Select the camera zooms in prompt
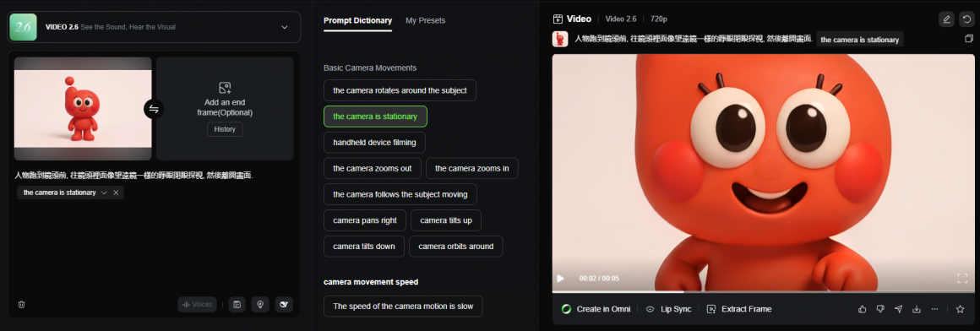The image size is (980, 331). click(472, 169)
